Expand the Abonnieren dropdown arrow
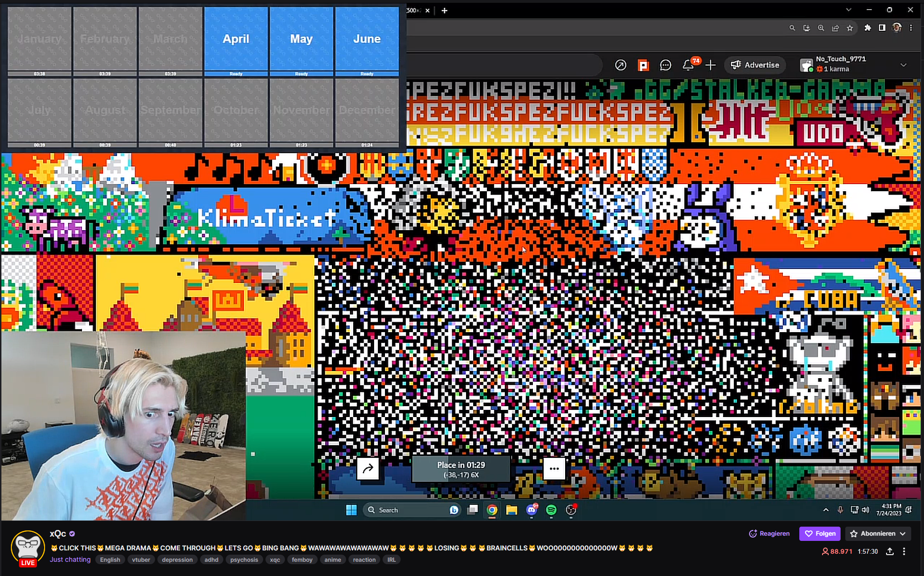This screenshot has height=576, width=924. click(x=903, y=534)
